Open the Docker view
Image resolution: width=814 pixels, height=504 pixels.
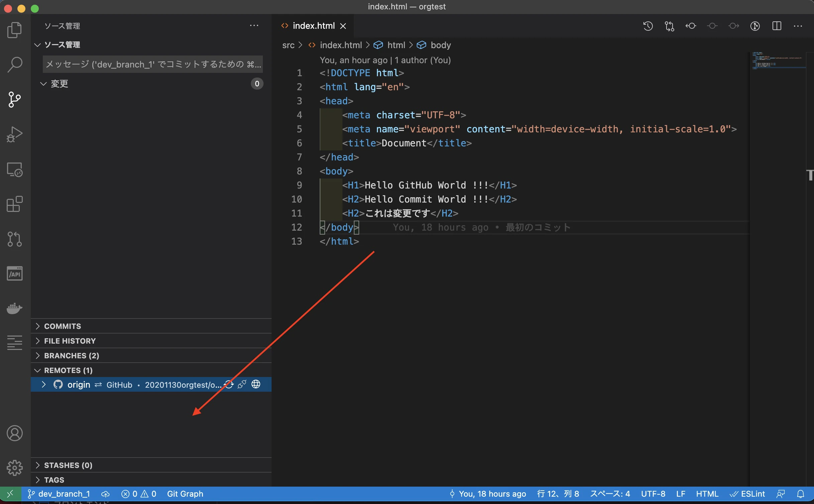(15, 308)
